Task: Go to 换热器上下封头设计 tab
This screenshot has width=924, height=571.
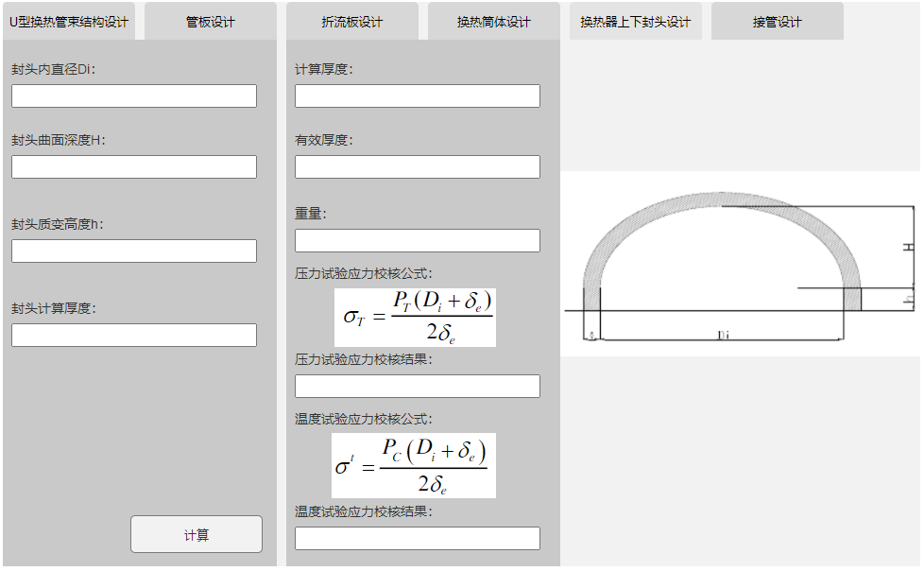Action: click(x=635, y=21)
